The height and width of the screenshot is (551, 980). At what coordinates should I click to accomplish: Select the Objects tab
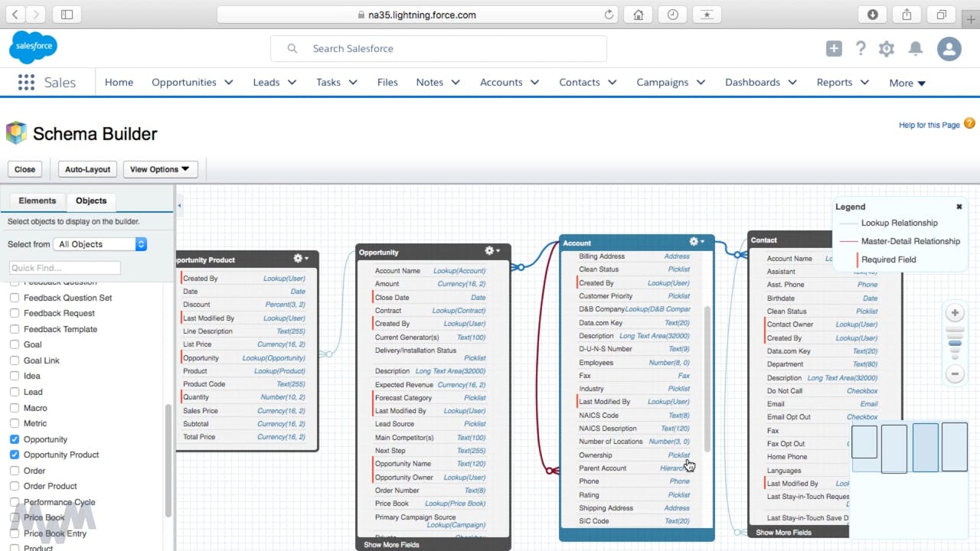click(91, 201)
